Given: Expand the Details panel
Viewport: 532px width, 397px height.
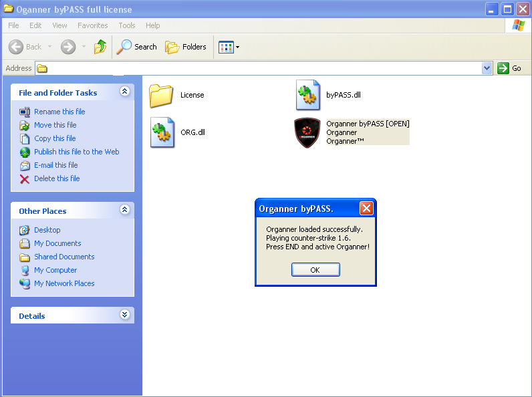Looking at the screenshot, I should pyautogui.click(x=124, y=315).
